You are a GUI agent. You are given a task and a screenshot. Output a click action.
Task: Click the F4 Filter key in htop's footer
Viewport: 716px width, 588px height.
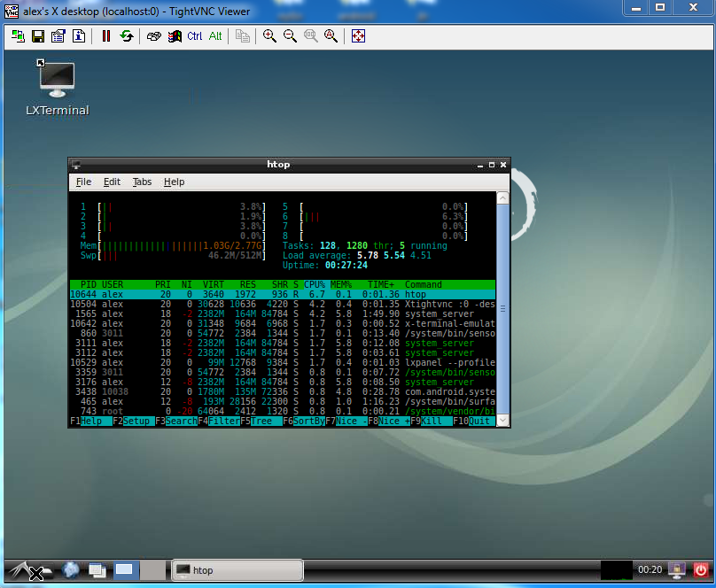click(219, 421)
